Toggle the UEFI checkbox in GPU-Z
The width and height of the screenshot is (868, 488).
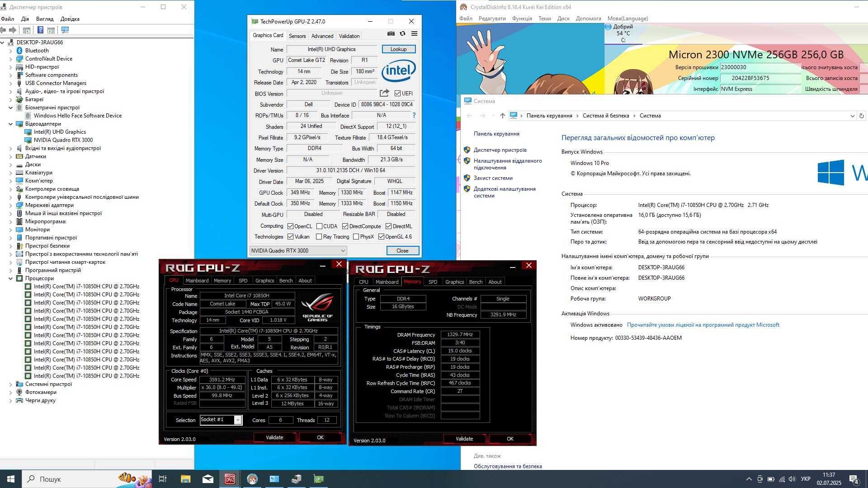[x=397, y=94]
